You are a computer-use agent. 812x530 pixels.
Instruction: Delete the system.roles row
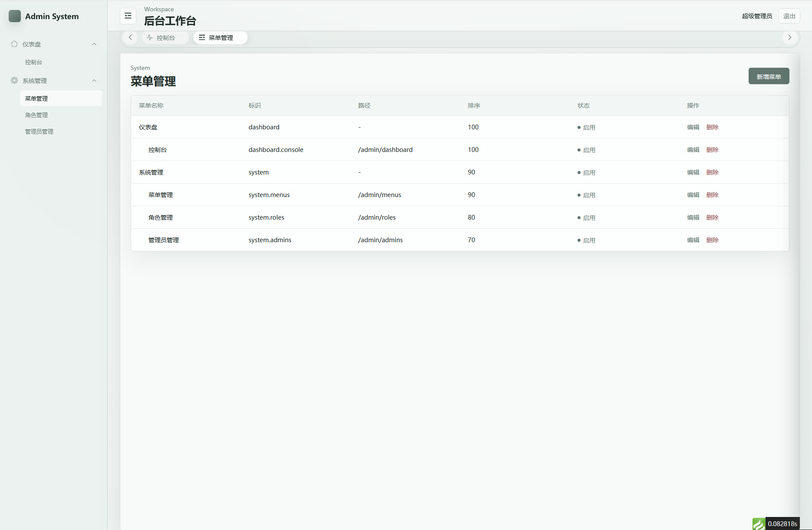712,217
